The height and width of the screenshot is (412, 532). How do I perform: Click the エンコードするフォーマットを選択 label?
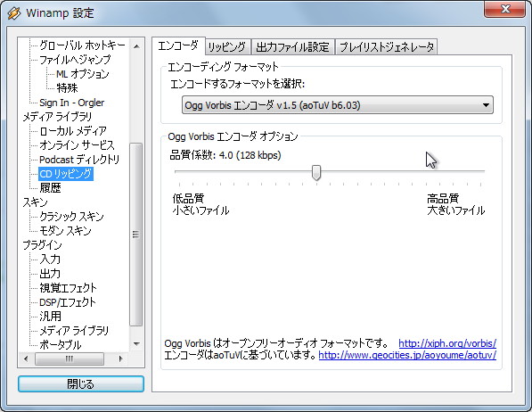tap(238, 84)
